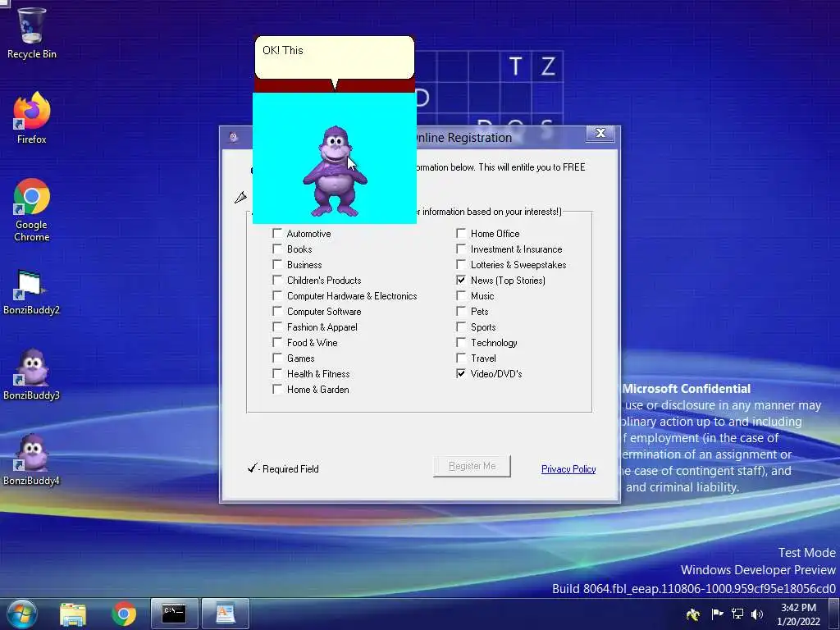Enable Lotteries & Sweepstakes checkbox

[461, 264]
